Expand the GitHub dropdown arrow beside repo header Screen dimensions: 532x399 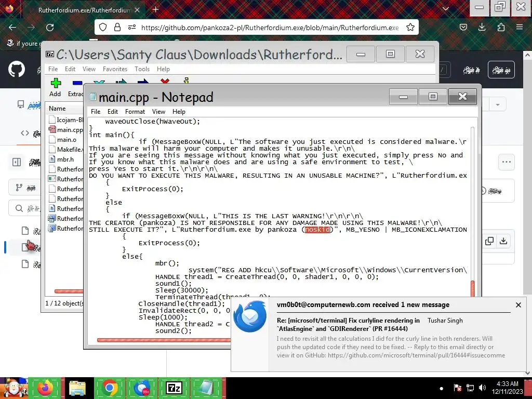(498, 104)
